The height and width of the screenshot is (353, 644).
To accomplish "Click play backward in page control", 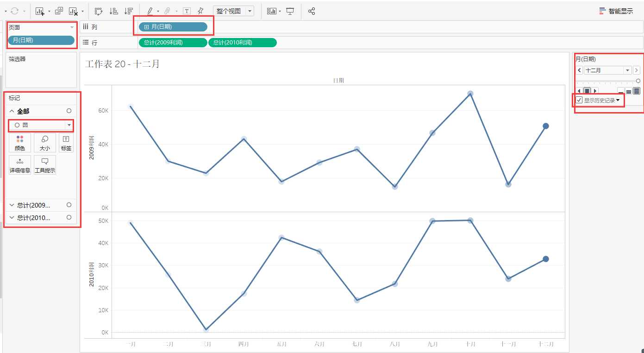I will [x=579, y=91].
